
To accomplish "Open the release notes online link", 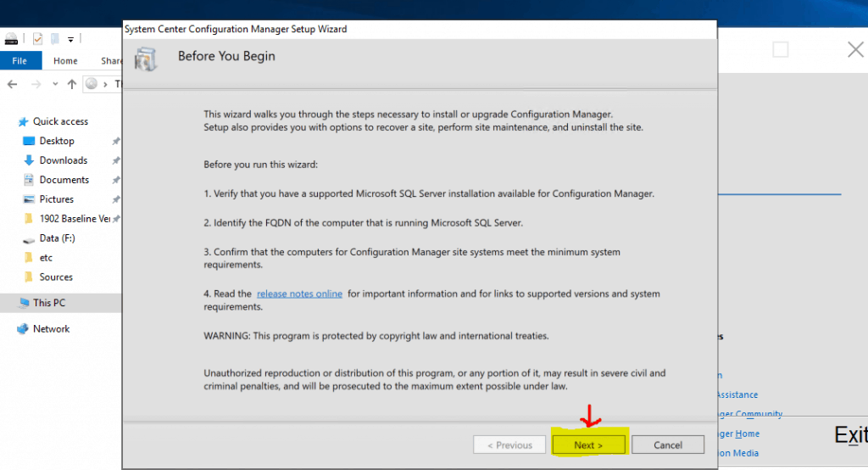I will tap(299, 294).
